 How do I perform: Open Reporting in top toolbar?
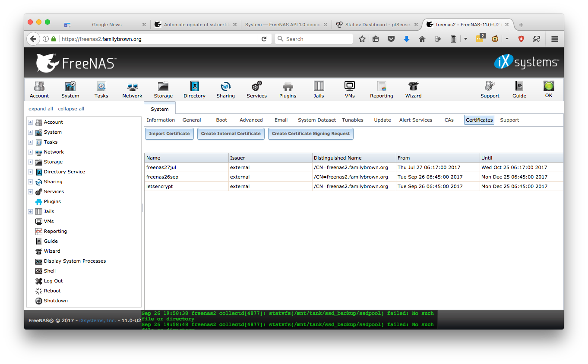[382, 90]
